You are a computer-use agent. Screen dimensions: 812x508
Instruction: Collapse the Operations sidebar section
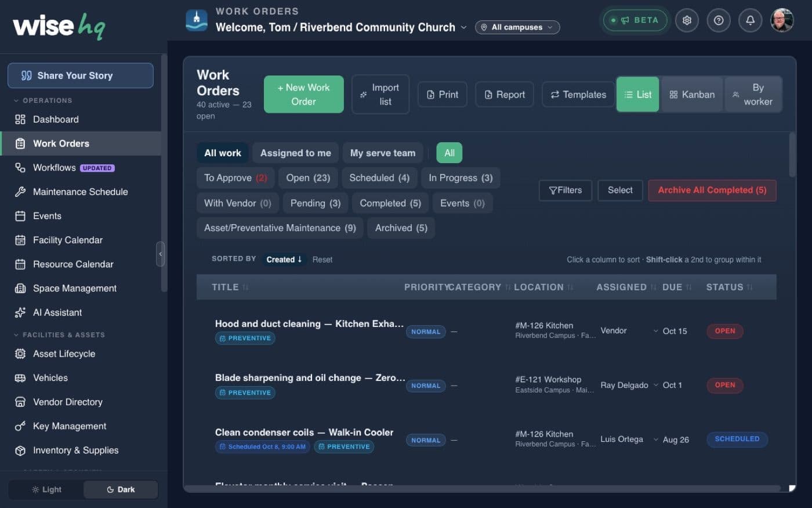click(x=43, y=100)
